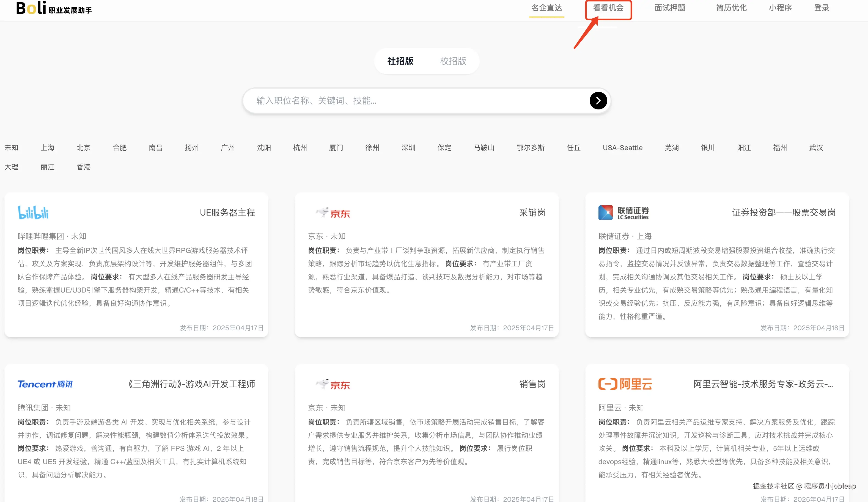
Task: Open the 看看机会 nav tab
Action: [x=608, y=8]
